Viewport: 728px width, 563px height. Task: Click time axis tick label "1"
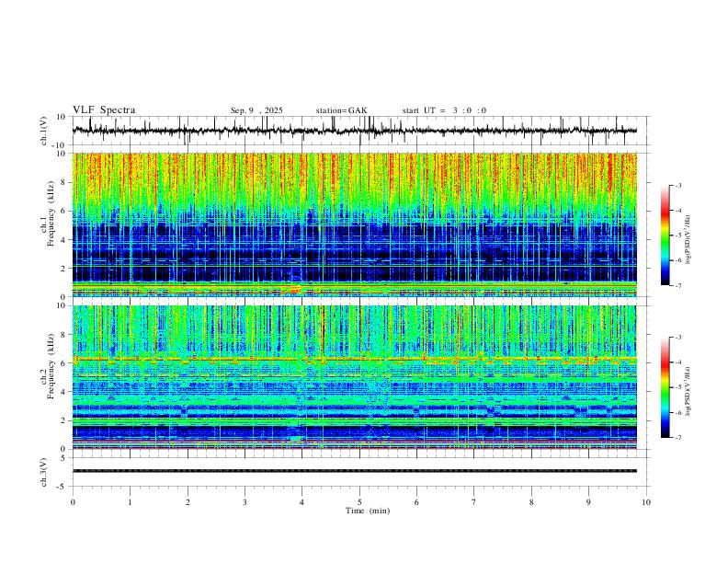(x=130, y=502)
